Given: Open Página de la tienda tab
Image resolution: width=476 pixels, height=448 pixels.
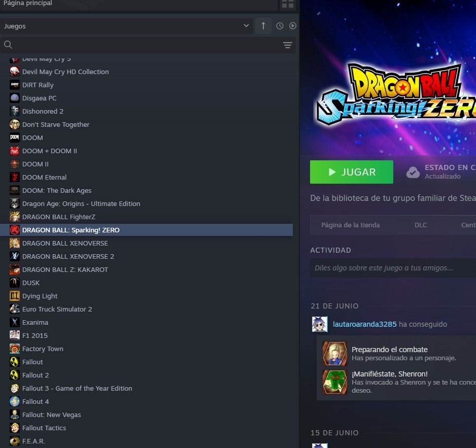Looking at the screenshot, I should click(x=350, y=225).
